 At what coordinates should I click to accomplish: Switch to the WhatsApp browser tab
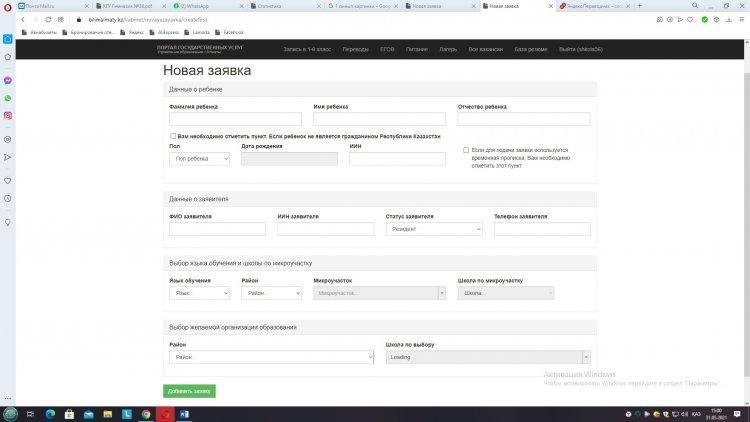point(207,6)
